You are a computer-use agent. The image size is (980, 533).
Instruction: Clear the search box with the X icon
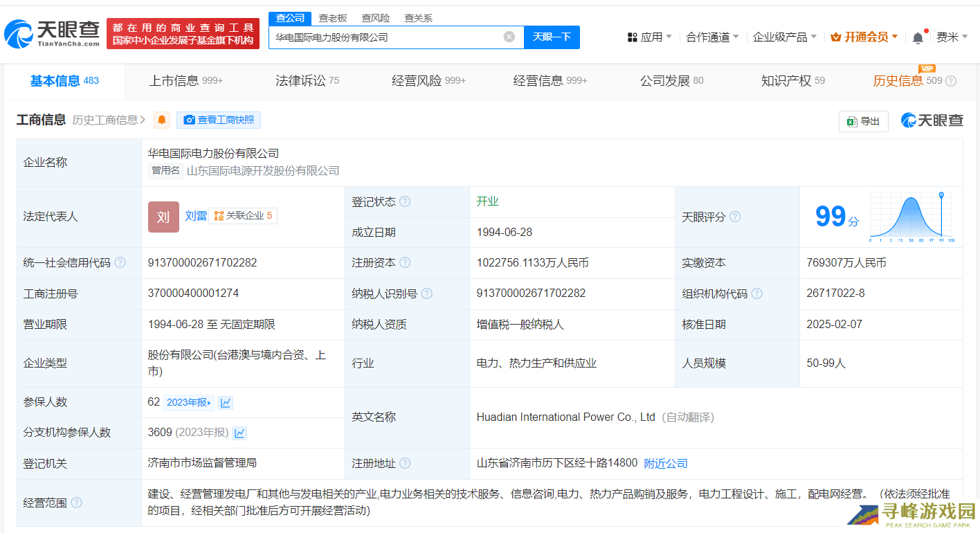[509, 37]
